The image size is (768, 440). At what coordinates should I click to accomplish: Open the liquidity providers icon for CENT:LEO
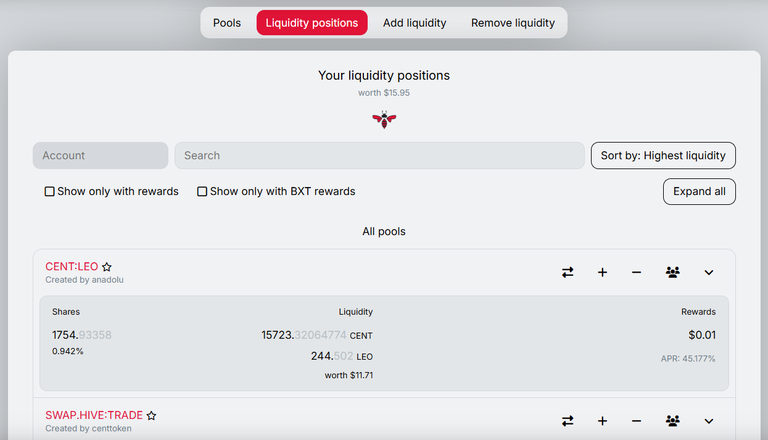(x=672, y=272)
